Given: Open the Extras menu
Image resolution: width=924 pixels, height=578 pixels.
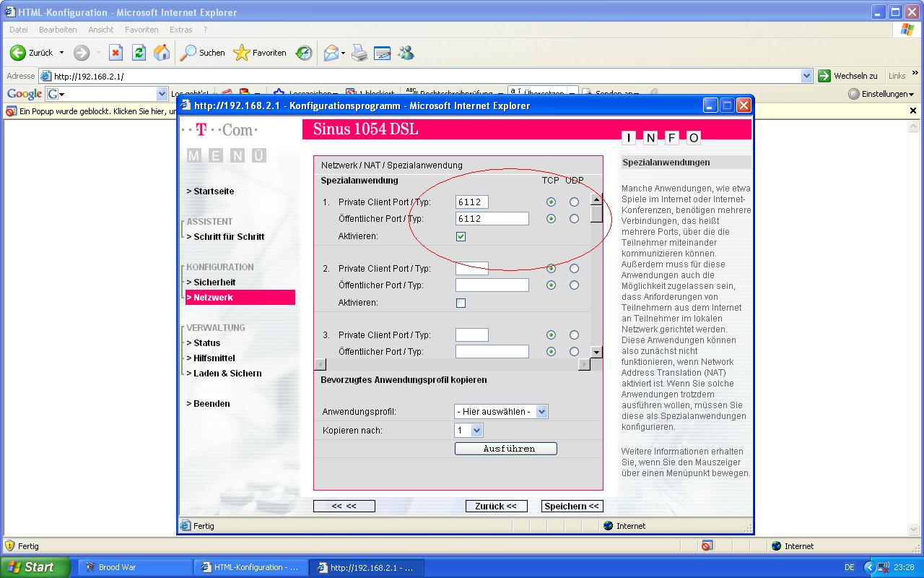Looking at the screenshot, I should [181, 30].
